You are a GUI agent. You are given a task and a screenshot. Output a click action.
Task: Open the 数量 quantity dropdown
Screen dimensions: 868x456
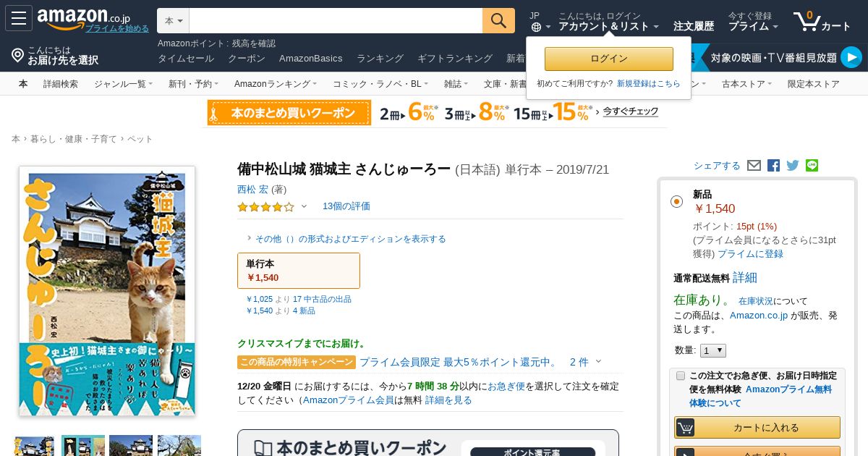tap(713, 350)
